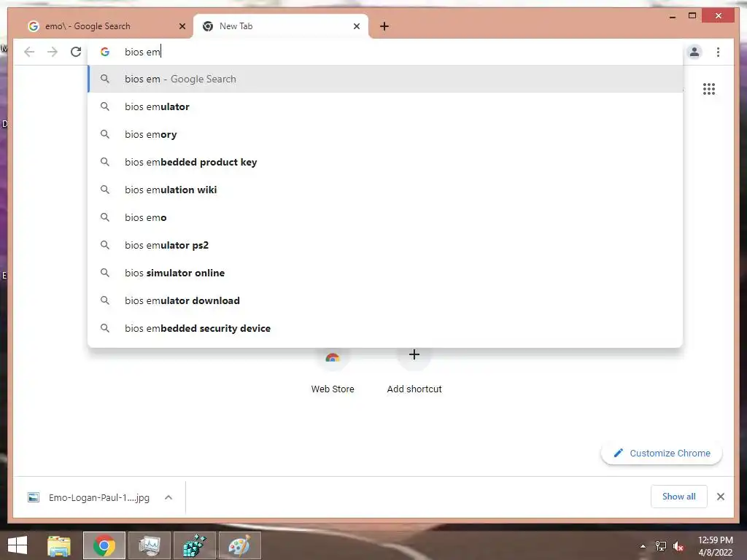The height and width of the screenshot is (560, 747).
Task: Open the Google apps grid icon
Action: click(x=709, y=89)
